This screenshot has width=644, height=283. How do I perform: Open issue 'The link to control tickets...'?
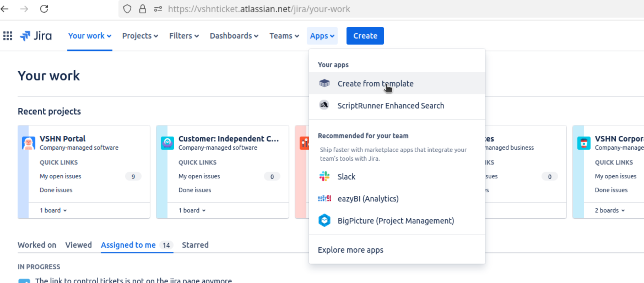134,281
